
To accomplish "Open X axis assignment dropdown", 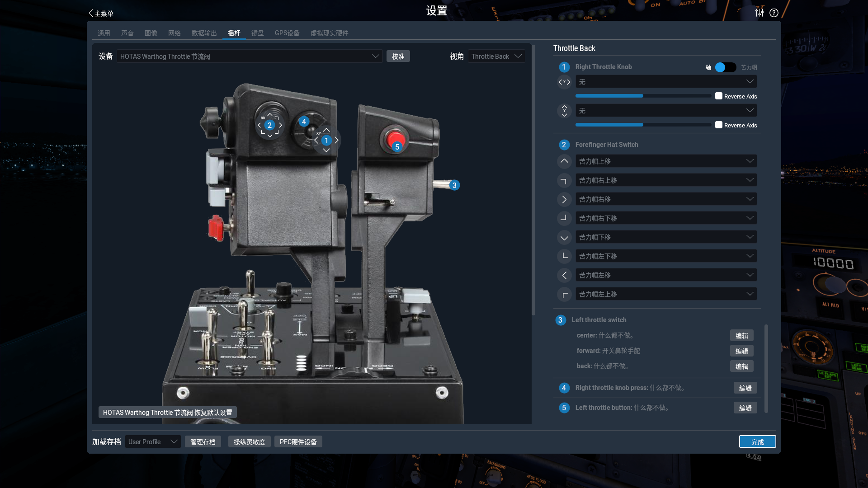I will click(x=666, y=82).
